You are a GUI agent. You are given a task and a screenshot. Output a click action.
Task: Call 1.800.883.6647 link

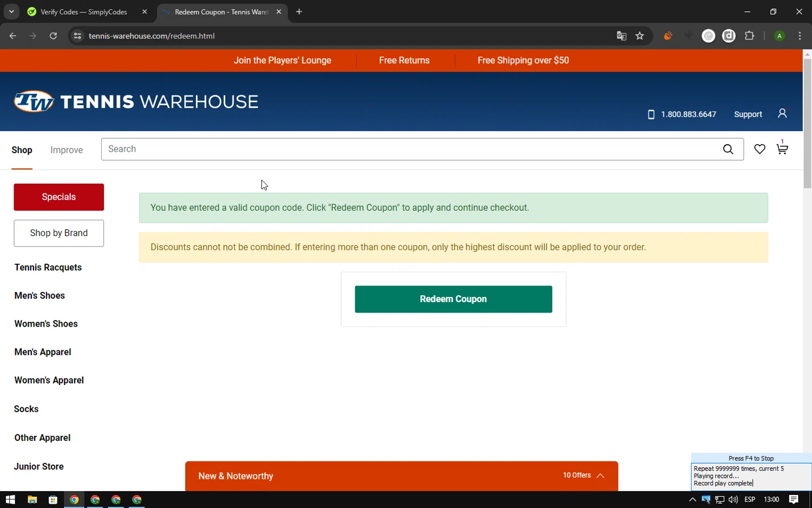pyautogui.click(x=688, y=114)
